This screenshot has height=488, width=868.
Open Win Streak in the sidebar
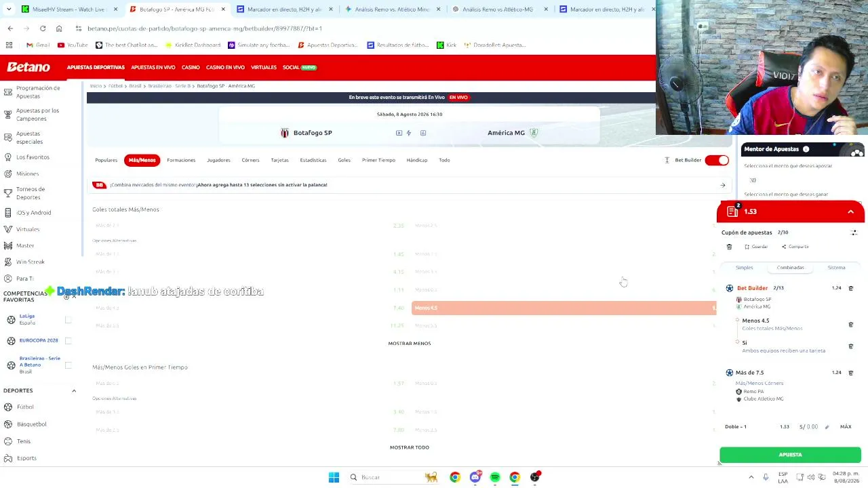tap(31, 262)
